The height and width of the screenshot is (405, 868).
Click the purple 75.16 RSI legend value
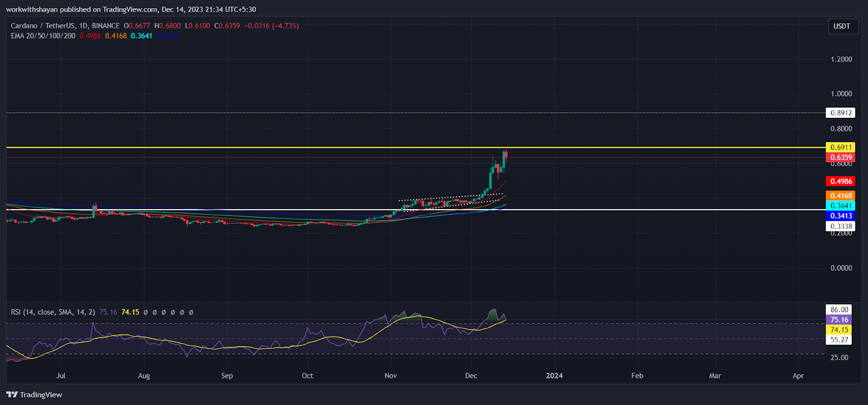point(108,312)
